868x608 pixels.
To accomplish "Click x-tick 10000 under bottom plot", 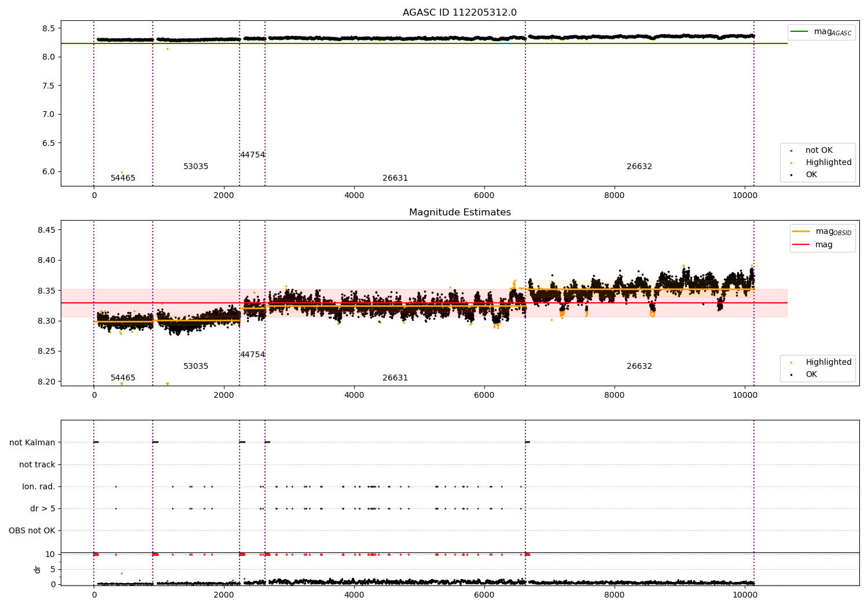I will click(744, 595).
